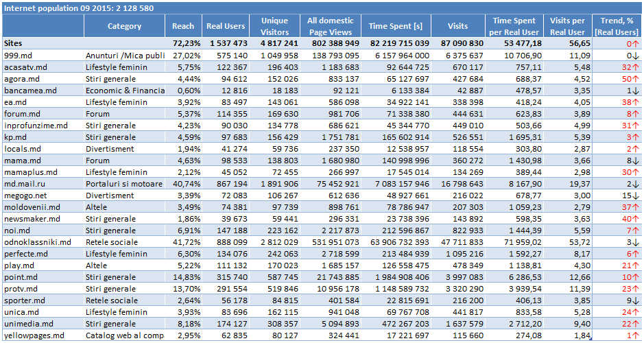
Task: Click the mamaplus.md site cell
Action: [43, 172]
